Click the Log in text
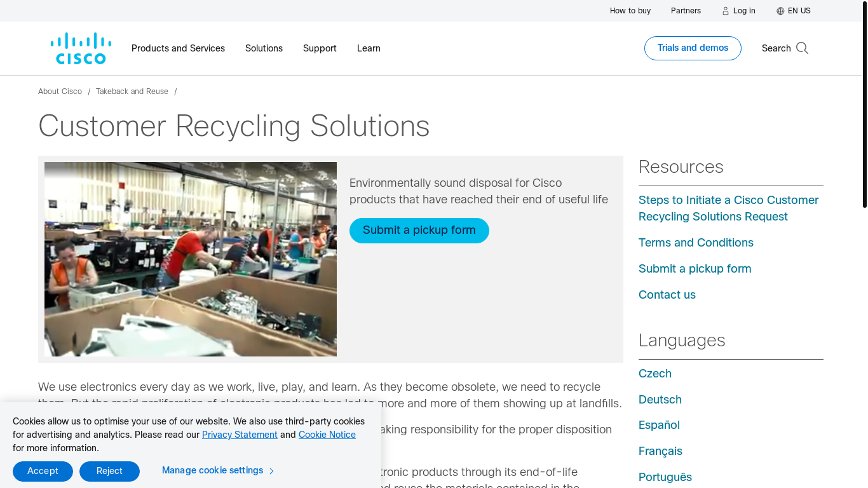868x488 pixels. tap(744, 11)
